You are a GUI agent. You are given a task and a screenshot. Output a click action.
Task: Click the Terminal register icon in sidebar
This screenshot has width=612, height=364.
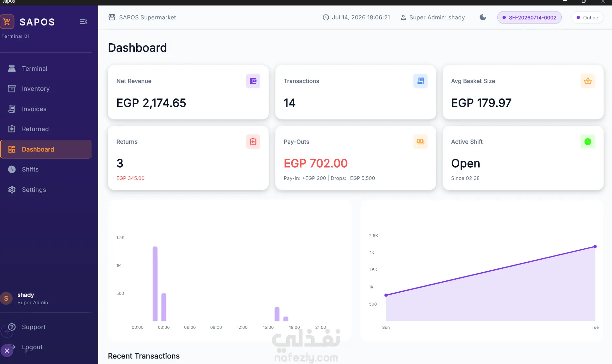(12, 68)
